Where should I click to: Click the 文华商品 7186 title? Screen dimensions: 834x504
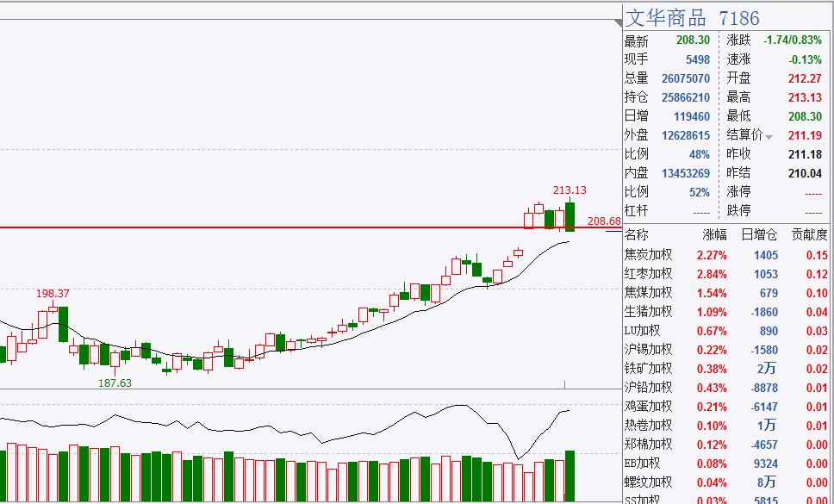[x=692, y=19]
